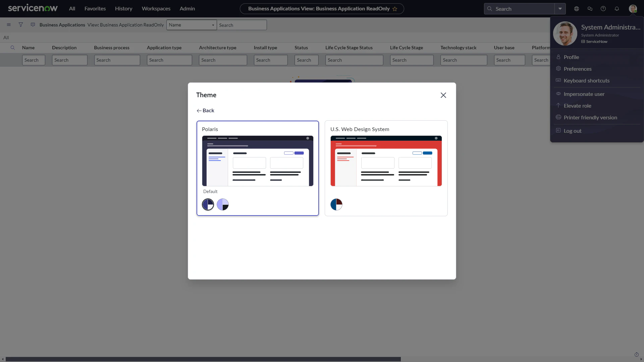Screen dimensions: 644x362
Task: Click the Technology stack column search field
Action: (x=464, y=60)
